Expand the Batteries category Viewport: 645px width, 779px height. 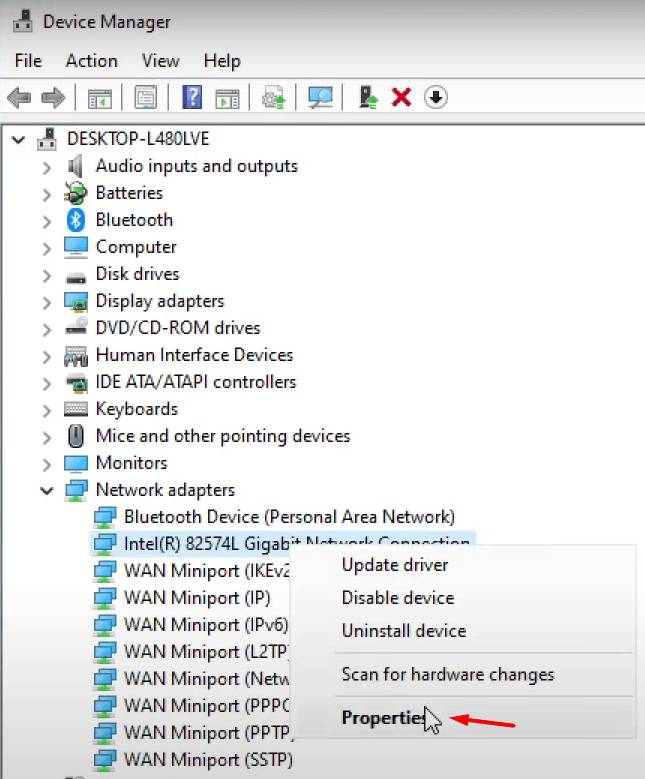(x=47, y=194)
